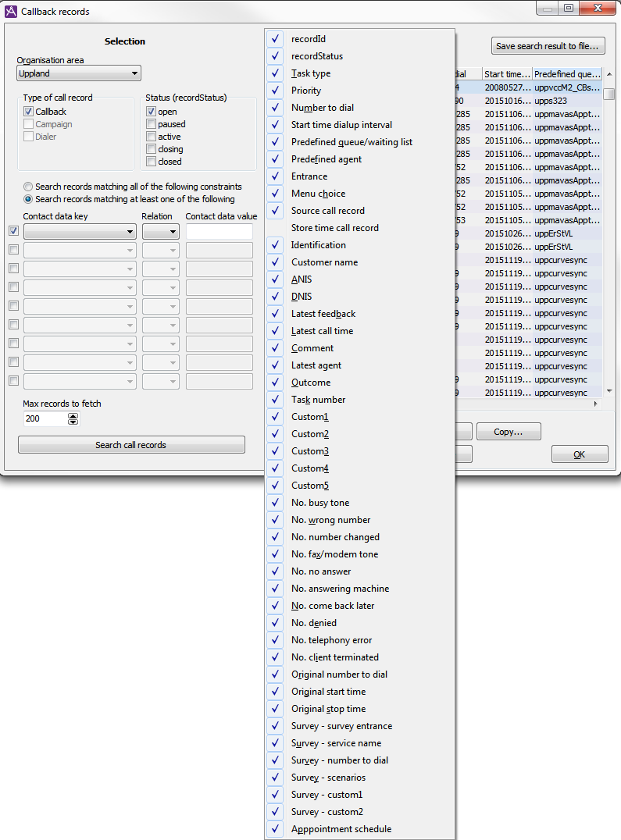
Task: Click the Copy... button
Action: [507, 432]
